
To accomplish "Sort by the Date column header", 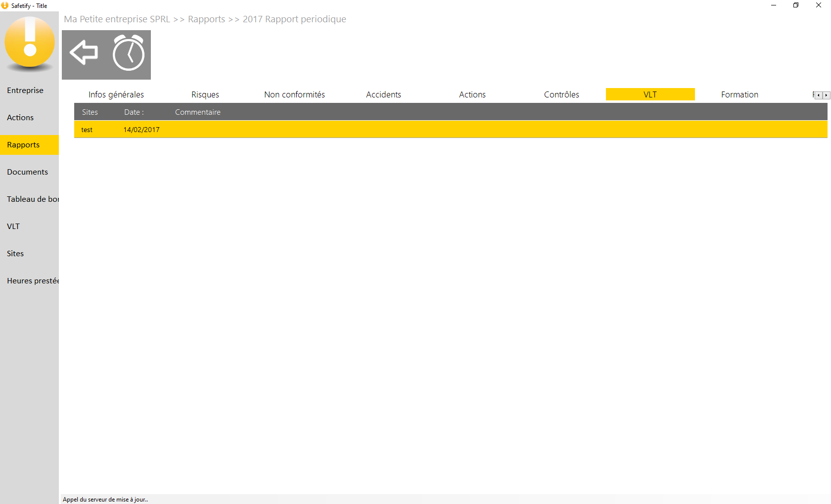I will click(134, 112).
